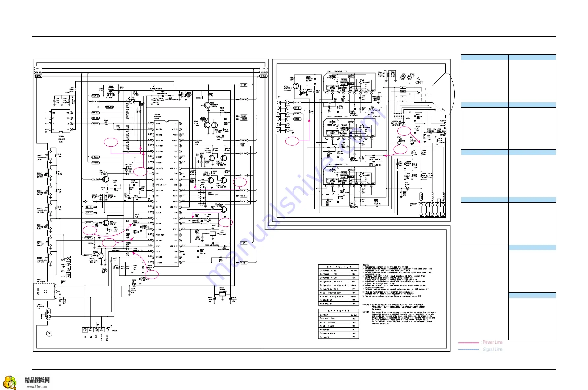
Task: Click the "S-Reset" signal tag
Action: (96, 157)
